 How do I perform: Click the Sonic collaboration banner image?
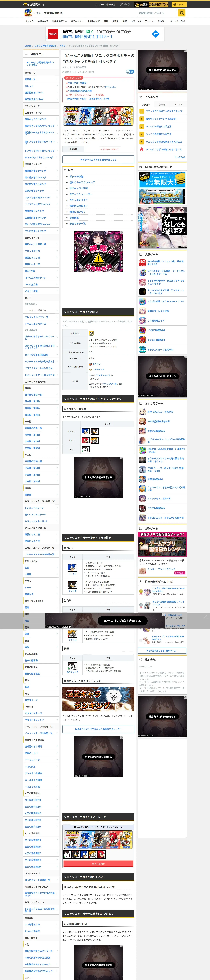pyautogui.click(x=98, y=116)
